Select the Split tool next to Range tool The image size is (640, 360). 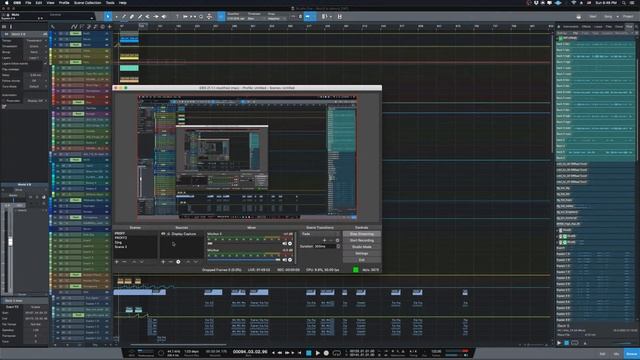pyautogui.click(x=124, y=17)
